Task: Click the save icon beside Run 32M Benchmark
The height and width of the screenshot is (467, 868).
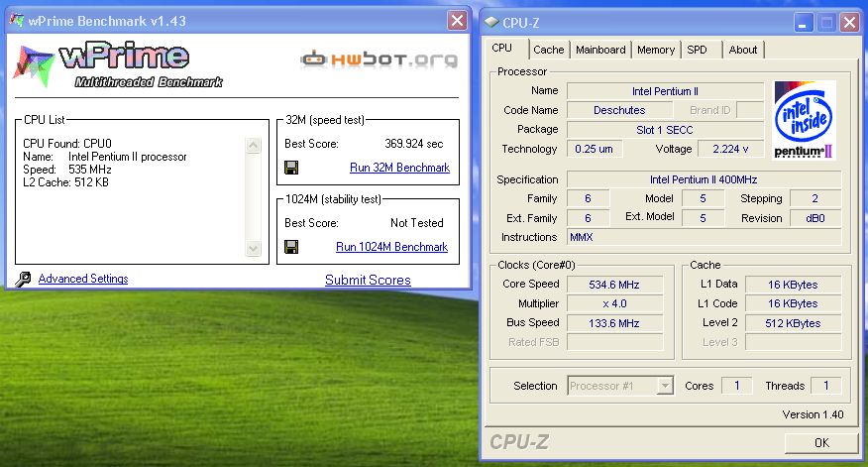Action: [x=291, y=168]
